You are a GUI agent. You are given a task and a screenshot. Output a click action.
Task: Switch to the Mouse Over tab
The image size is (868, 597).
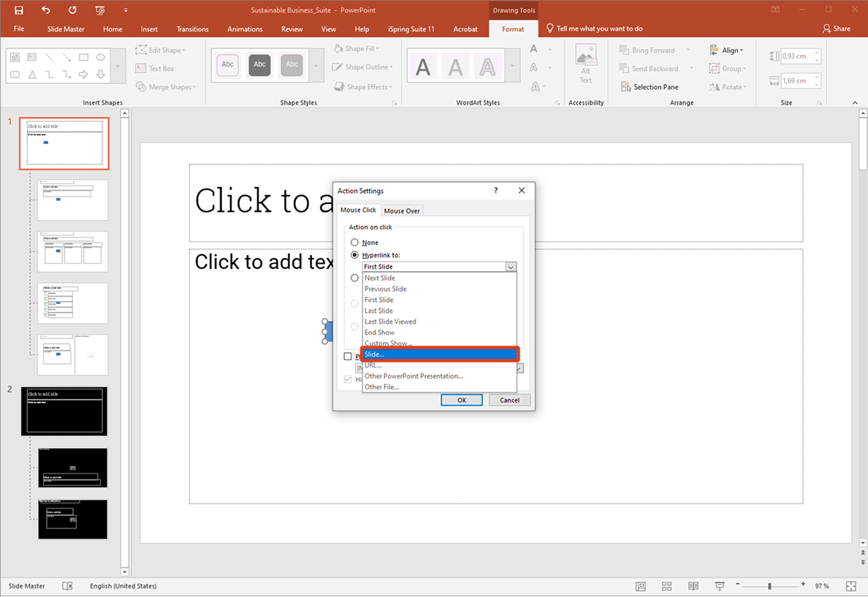401,210
